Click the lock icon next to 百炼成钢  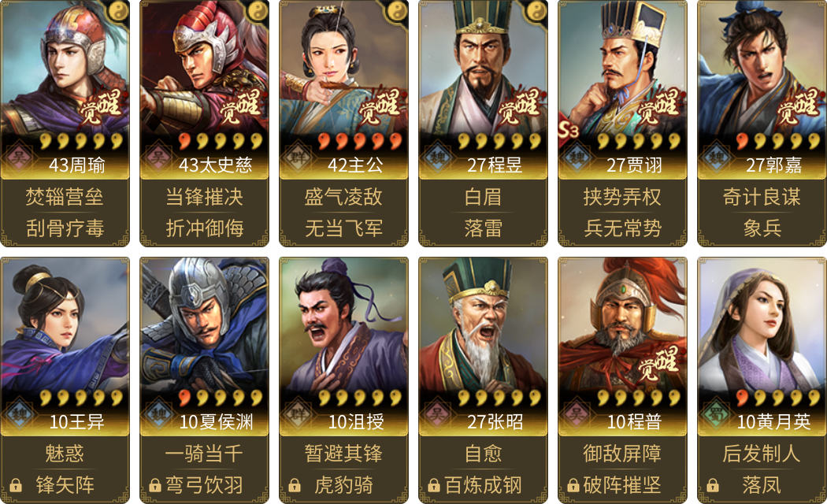(433, 484)
